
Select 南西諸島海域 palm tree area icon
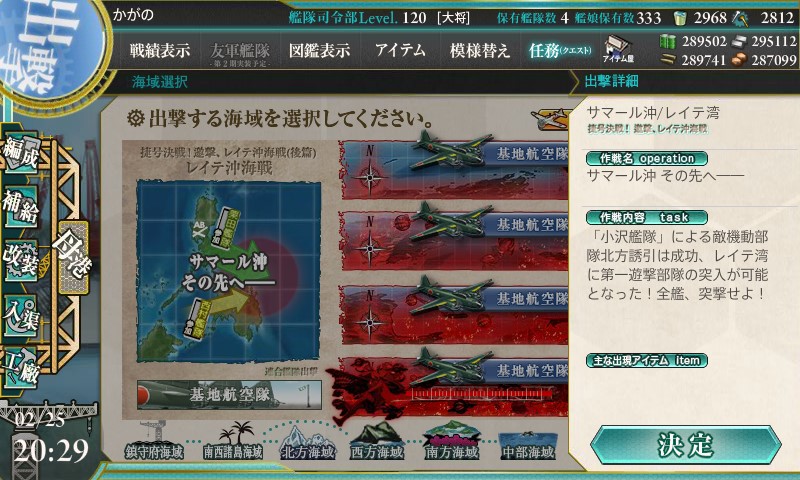pyautogui.click(x=233, y=442)
